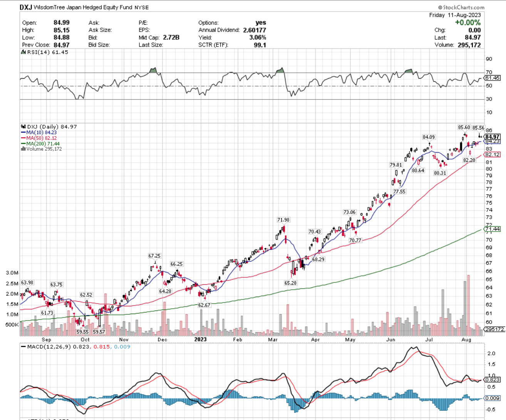Viewport: 506px width, 420px height.
Task: Click the MA(10) 84.23 legend entry
Action: [x=39, y=133]
